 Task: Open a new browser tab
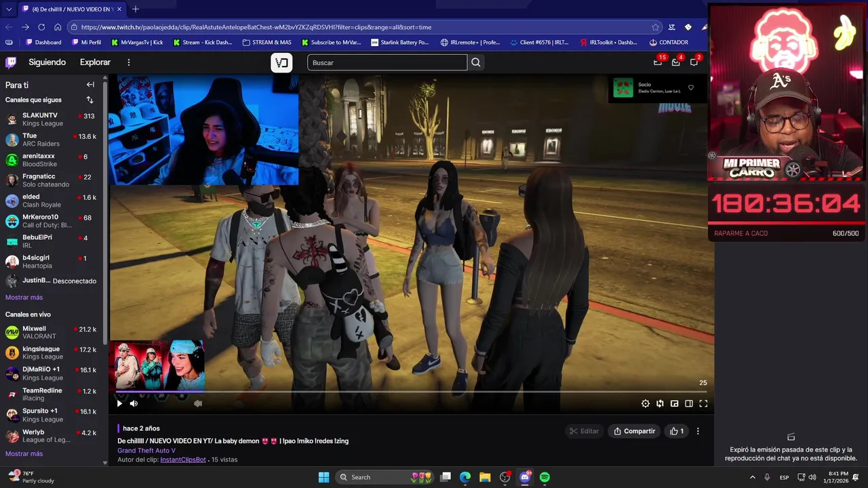[x=135, y=9]
